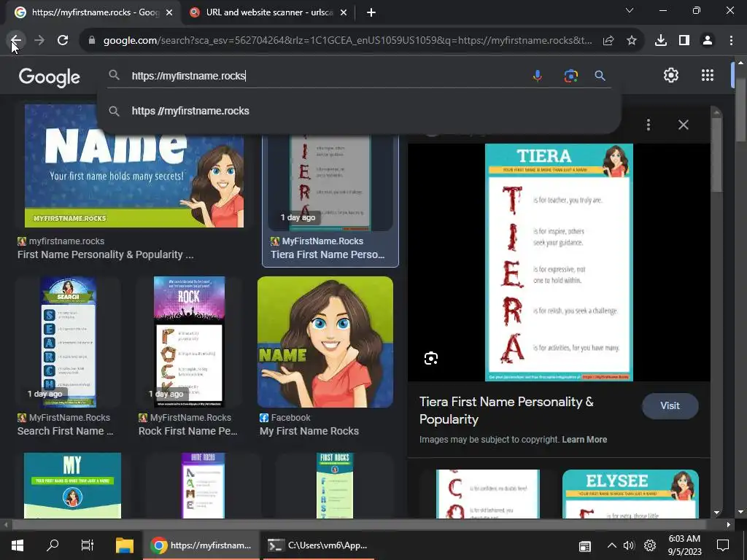
Task: Open File Explorer from taskbar
Action: coord(125,545)
